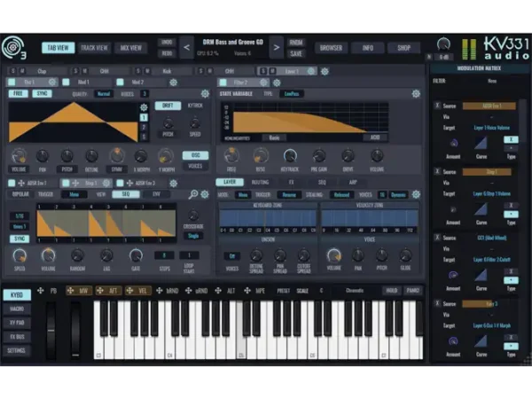Click the HOLD button
The image size is (532, 399).
(x=391, y=291)
